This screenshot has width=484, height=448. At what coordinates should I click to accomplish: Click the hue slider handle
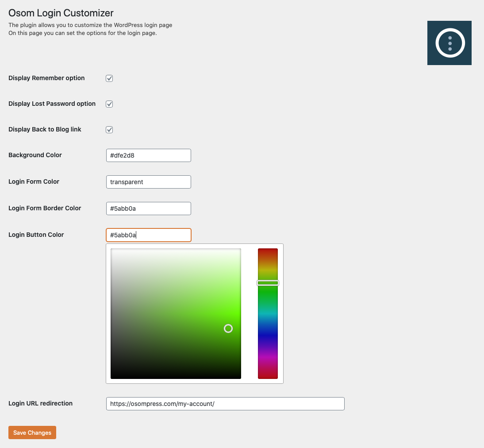pos(268,282)
